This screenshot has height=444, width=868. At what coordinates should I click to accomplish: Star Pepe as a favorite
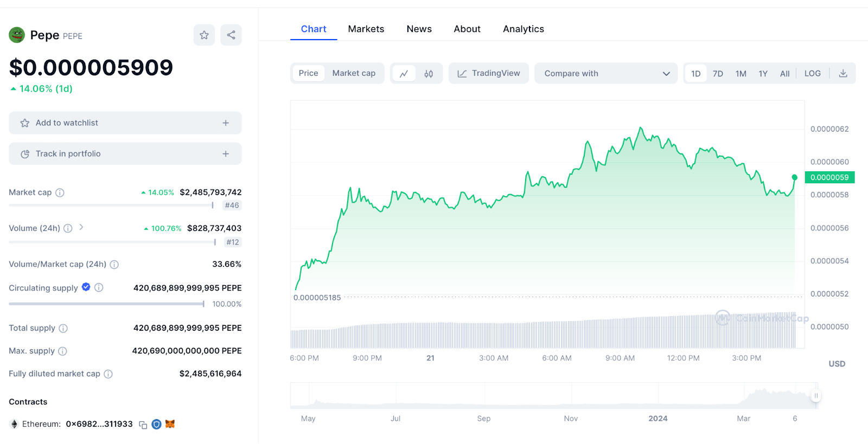pos(204,35)
